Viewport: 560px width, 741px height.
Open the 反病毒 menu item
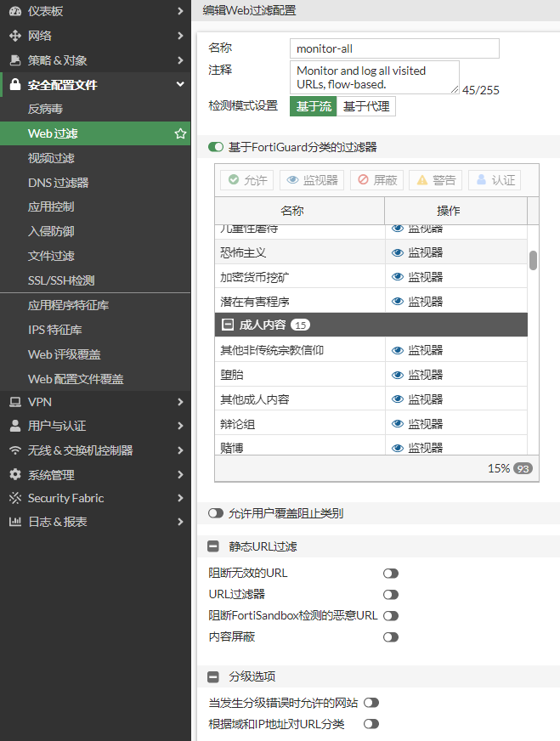point(45,109)
